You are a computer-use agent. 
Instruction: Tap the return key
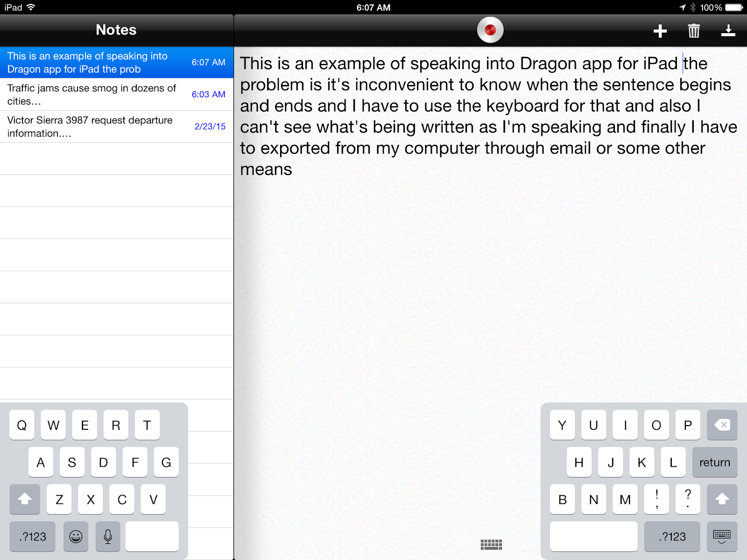pos(715,462)
